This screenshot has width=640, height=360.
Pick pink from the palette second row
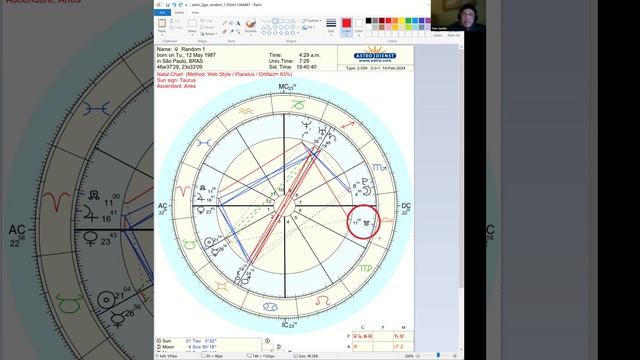pyautogui.click(x=389, y=27)
